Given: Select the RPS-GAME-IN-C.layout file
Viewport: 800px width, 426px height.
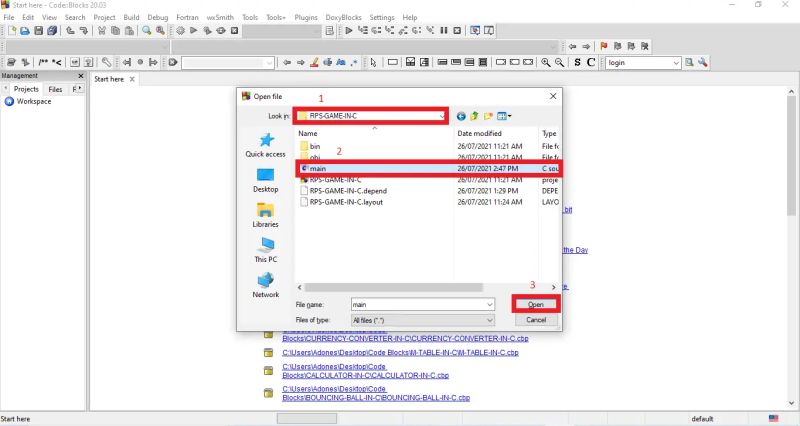Looking at the screenshot, I should pyautogui.click(x=341, y=202).
